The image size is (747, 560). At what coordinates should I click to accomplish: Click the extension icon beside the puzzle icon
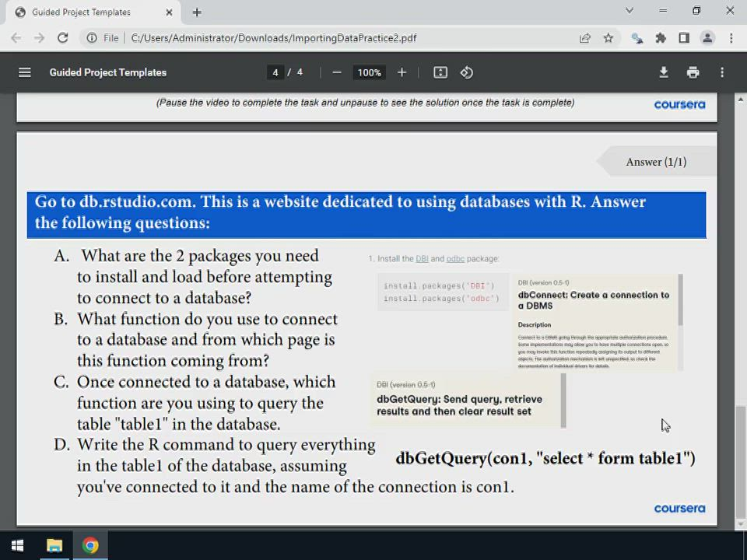click(637, 38)
